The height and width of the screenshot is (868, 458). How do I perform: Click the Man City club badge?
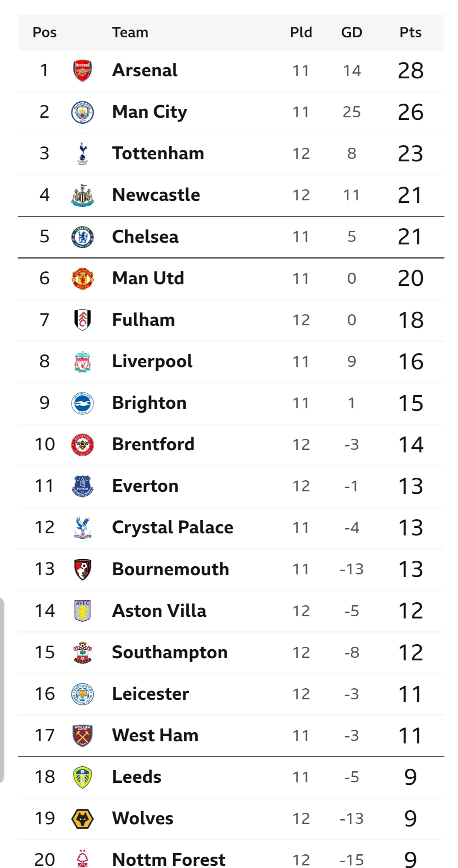pos(83,112)
